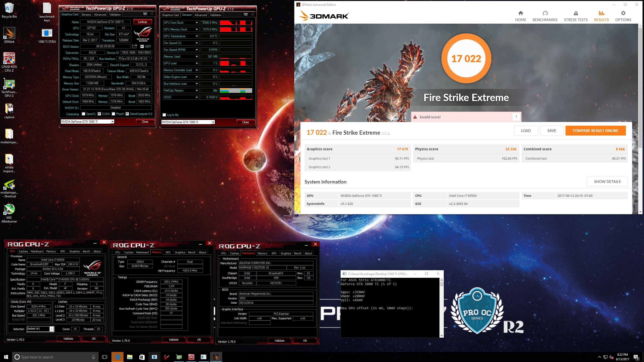Launch Microsoft Edge from taskbar

tap(117, 357)
